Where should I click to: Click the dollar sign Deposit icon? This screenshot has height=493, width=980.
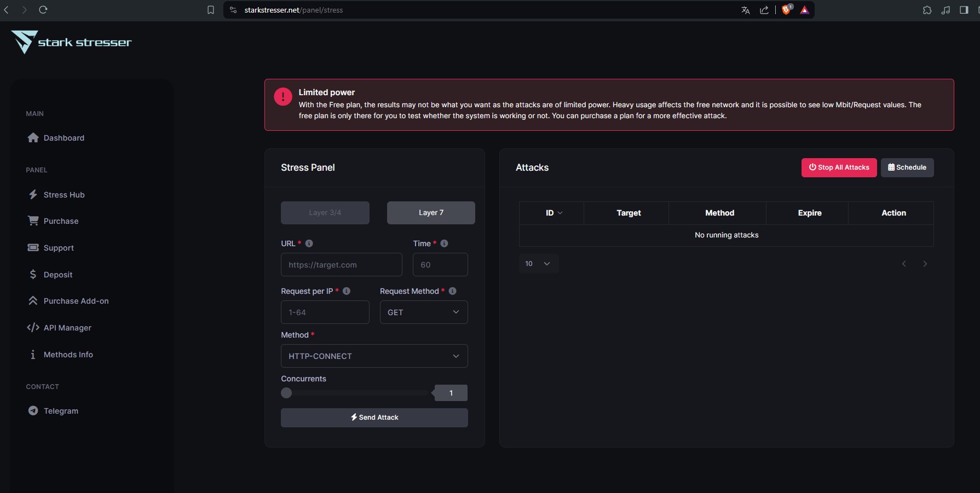[33, 275]
